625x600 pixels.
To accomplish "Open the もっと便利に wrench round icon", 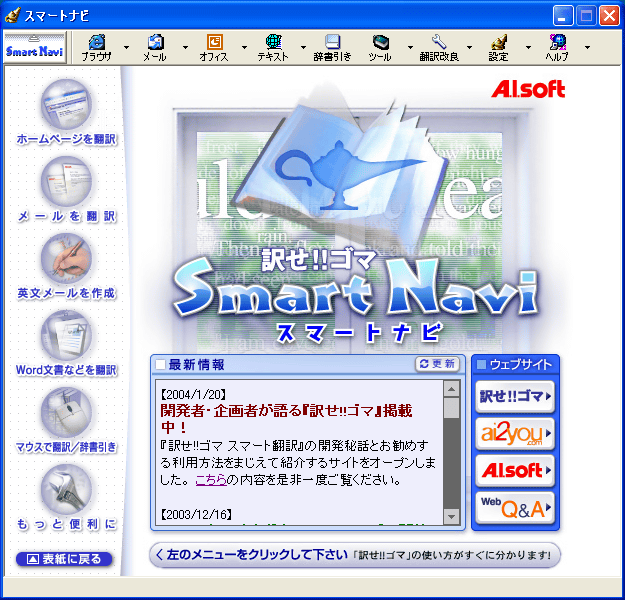I will click(66, 489).
